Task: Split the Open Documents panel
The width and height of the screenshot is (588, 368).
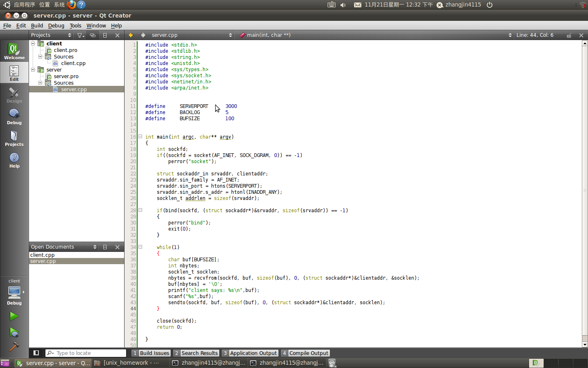Action: pyautogui.click(x=105, y=247)
